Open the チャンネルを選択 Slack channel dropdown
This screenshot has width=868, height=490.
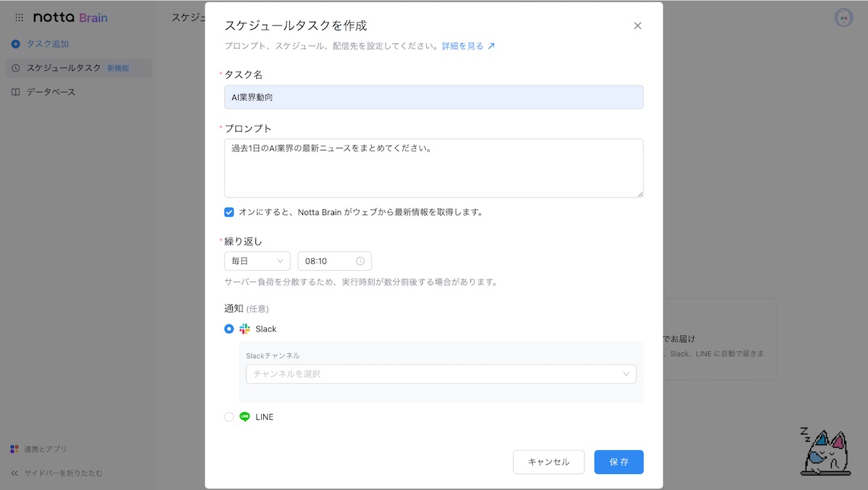pyautogui.click(x=441, y=374)
